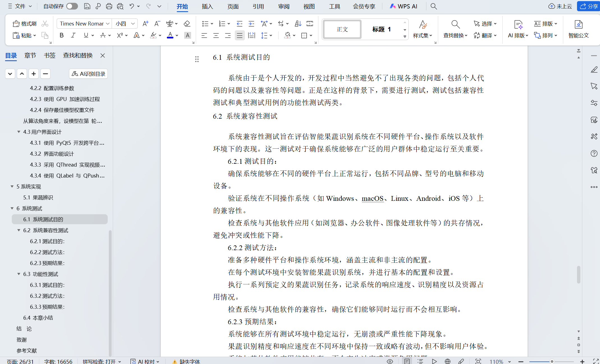600x364 pixels.
Task: Click the Print icon in quick access
Action: (109, 6)
